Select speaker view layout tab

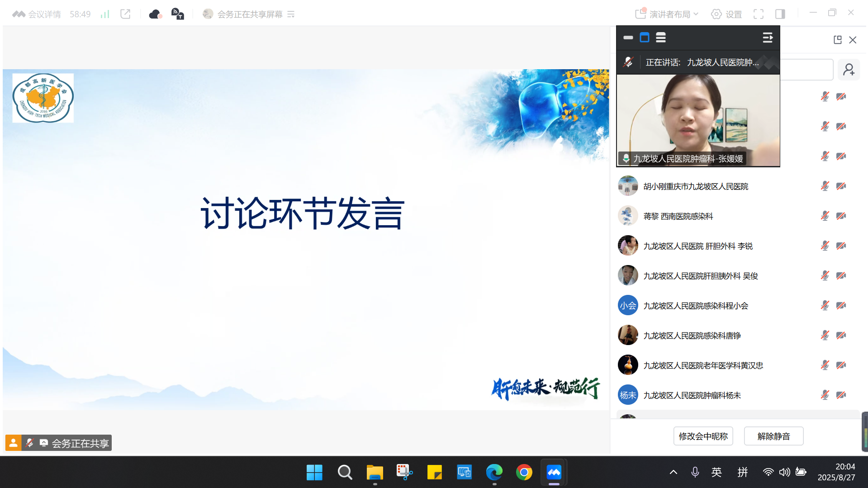[645, 38]
